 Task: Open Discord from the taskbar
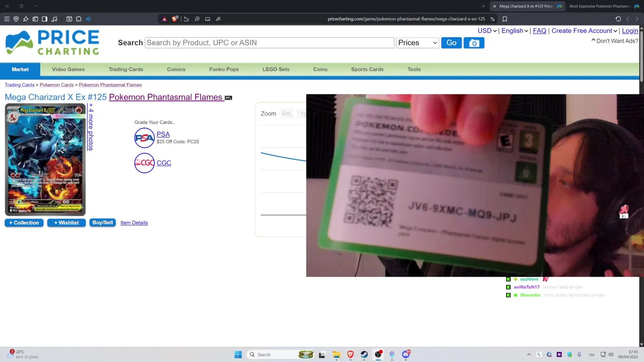pyautogui.click(x=406, y=354)
